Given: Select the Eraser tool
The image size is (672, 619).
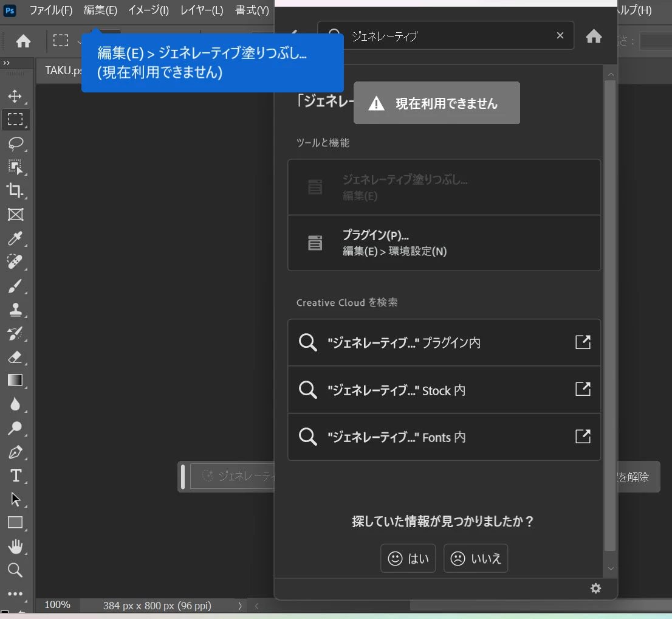Looking at the screenshot, I should 15,357.
